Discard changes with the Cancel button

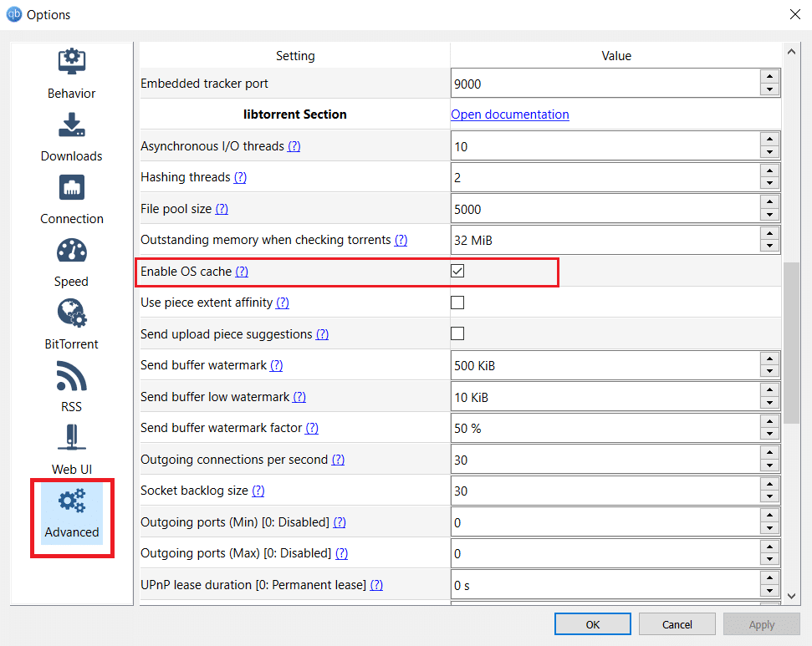(677, 624)
